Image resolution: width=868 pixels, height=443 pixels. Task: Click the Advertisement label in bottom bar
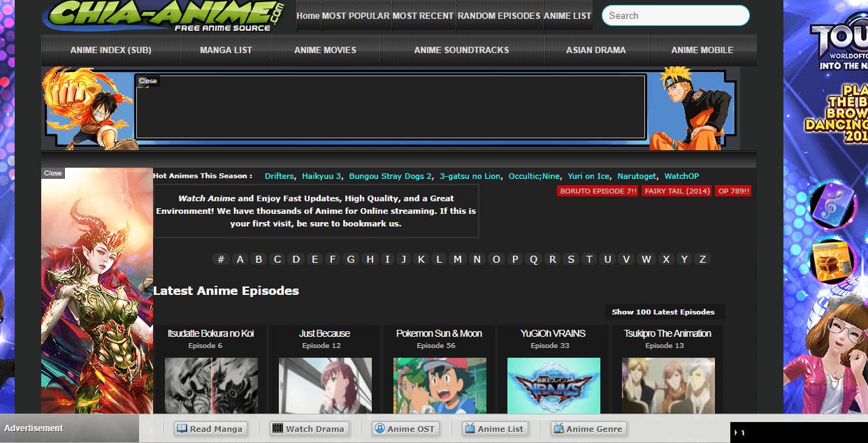coord(34,428)
